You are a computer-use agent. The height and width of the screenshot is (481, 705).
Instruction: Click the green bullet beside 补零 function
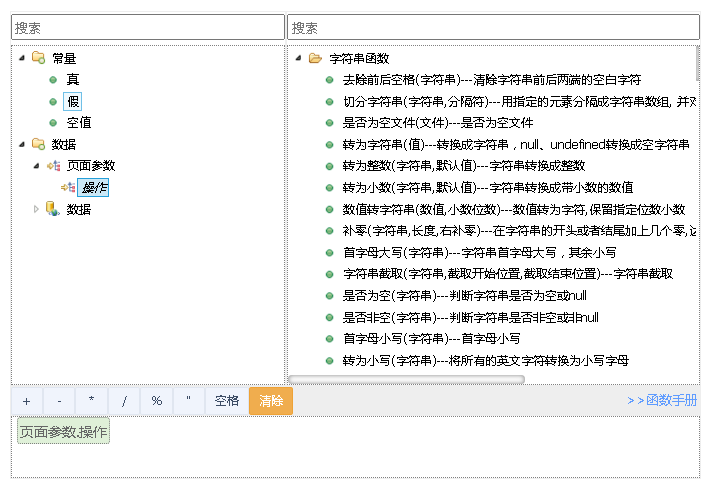329,231
